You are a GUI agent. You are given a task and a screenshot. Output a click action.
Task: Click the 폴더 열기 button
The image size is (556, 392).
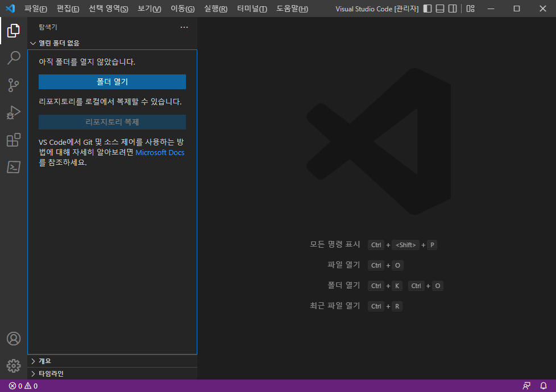[x=112, y=82]
